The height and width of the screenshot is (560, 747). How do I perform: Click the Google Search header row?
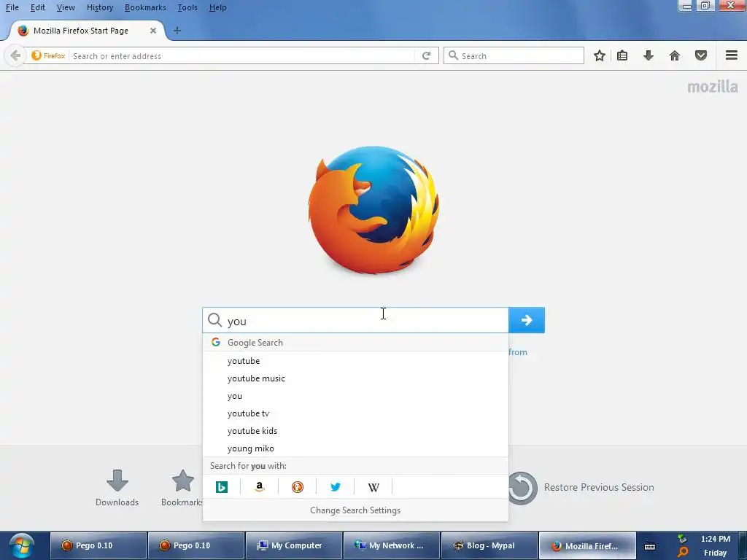(355, 343)
